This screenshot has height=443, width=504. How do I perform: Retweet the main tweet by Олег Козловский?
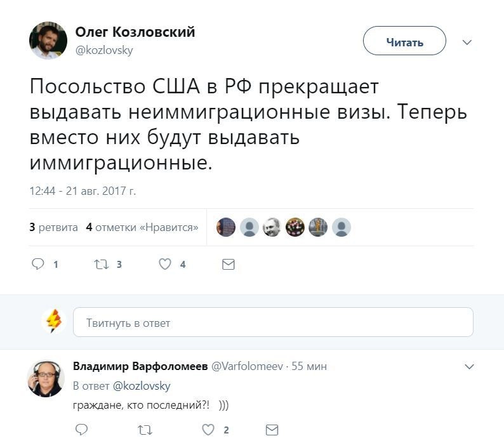click(x=101, y=264)
